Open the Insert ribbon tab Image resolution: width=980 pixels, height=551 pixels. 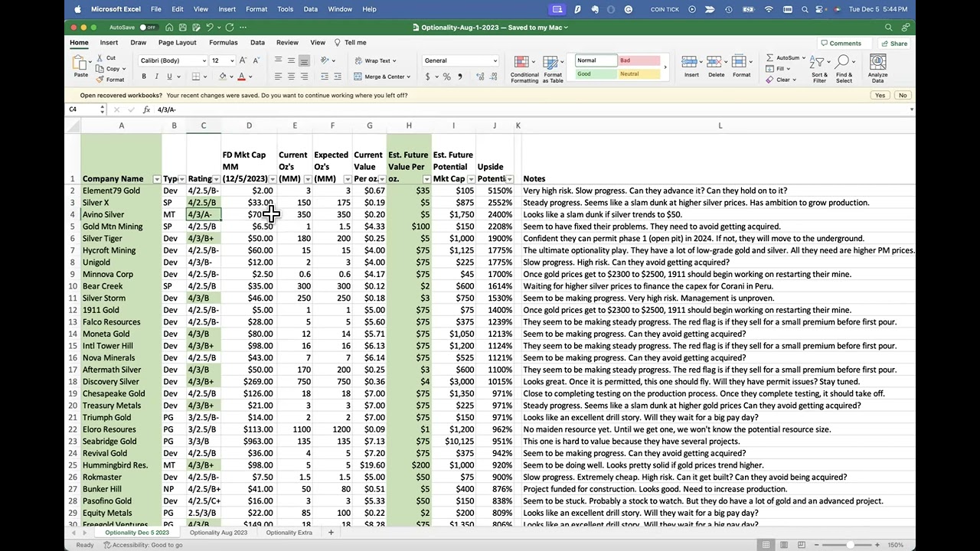point(109,43)
